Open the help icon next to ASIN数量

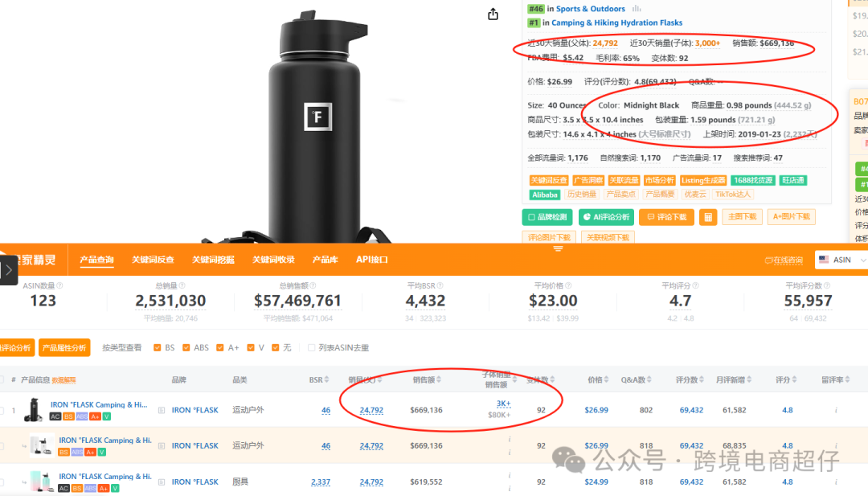(59, 285)
